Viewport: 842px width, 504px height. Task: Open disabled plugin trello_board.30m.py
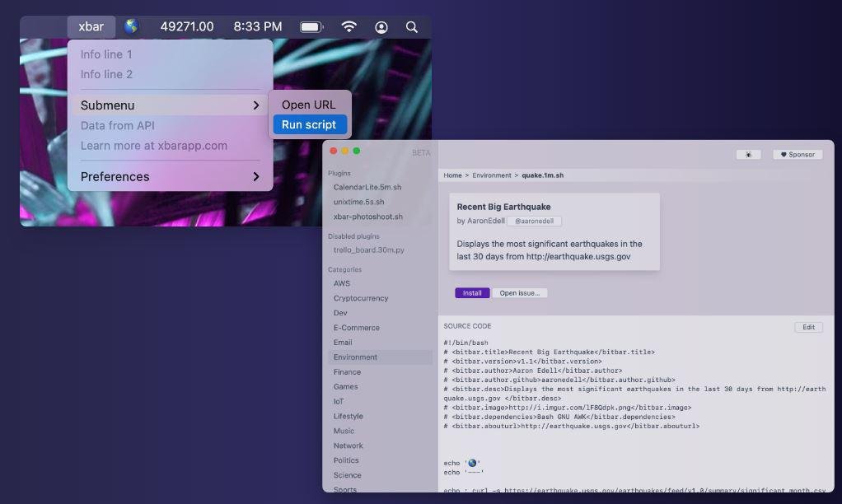click(x=369, y=250)
